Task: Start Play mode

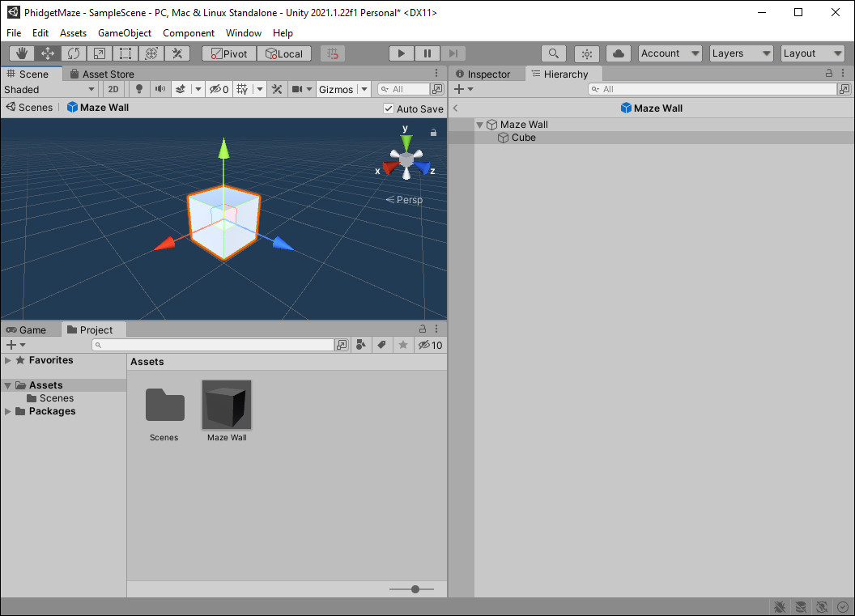Action: (402, 53)
